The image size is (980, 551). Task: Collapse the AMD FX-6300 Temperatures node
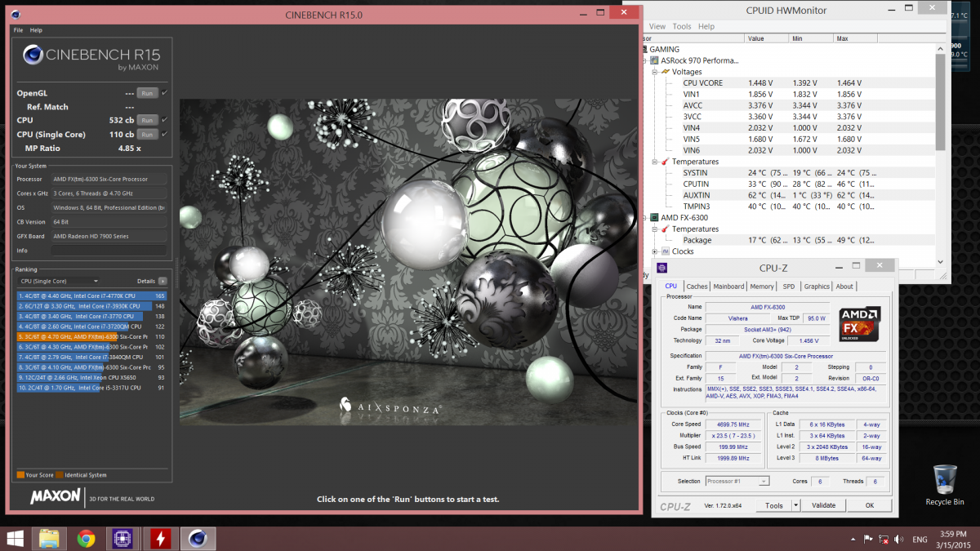point(655,229)
